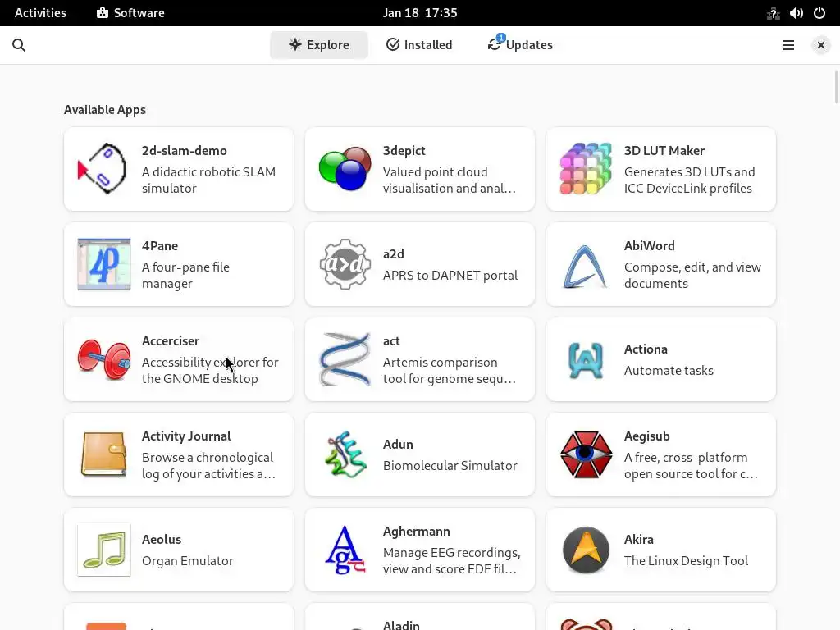Open the hamburger main menu

point(788,45)
